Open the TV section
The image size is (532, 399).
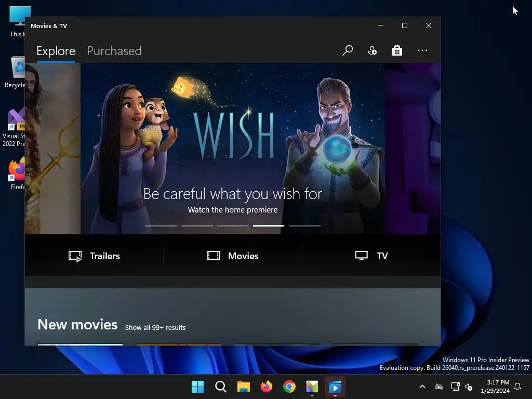[371, 256]
